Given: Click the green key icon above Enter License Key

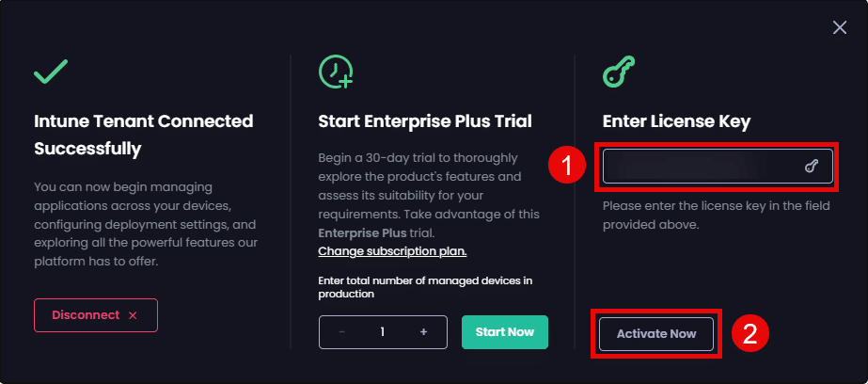Looking at the screenshot, I should coord(619,72).
